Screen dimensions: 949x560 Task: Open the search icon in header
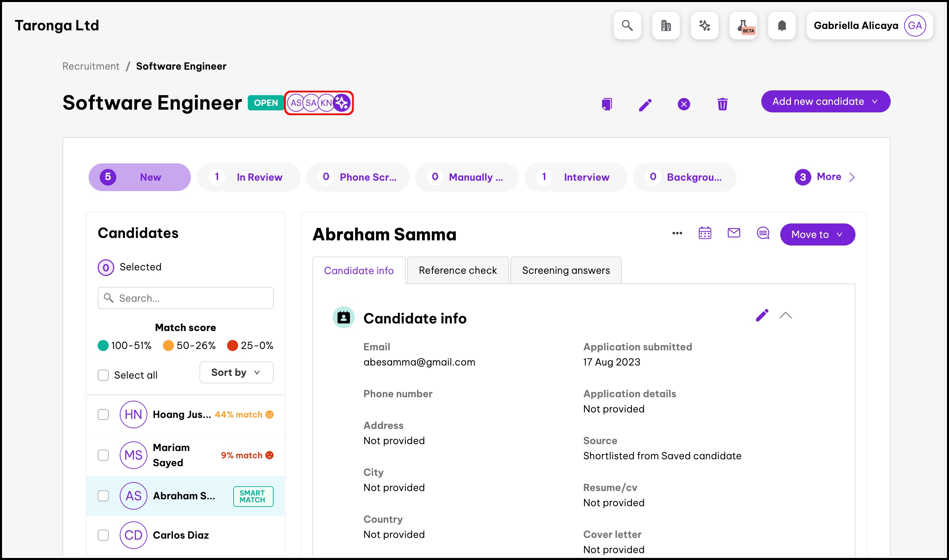(627, 26)
